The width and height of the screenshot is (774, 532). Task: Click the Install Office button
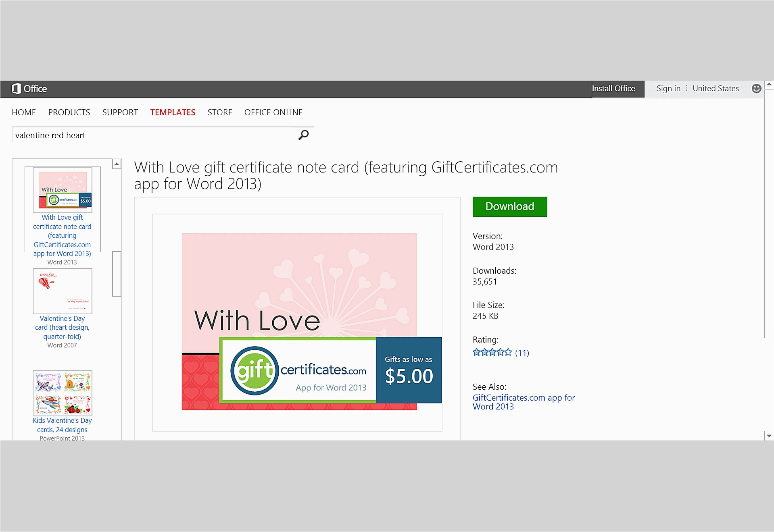[618, 89]
